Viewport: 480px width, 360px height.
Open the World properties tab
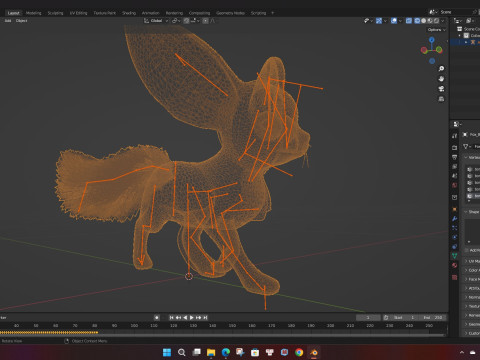(454, 185)
